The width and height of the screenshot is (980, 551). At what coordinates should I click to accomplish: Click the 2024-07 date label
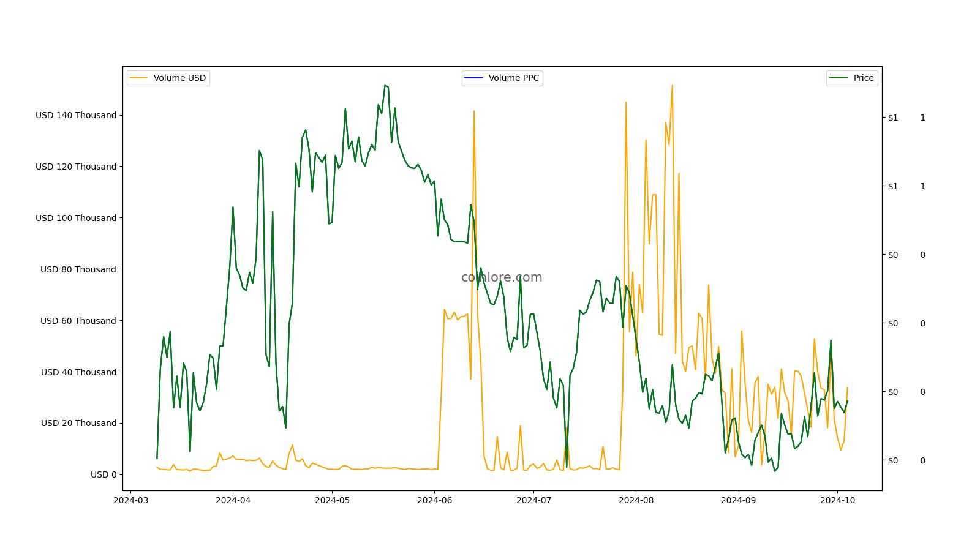click(533, 500)
